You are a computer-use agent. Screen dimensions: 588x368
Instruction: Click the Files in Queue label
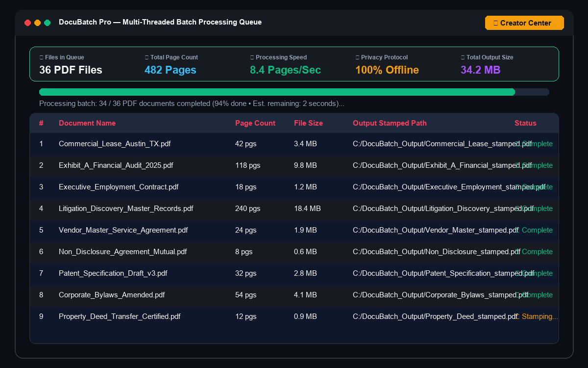[62, 57]
